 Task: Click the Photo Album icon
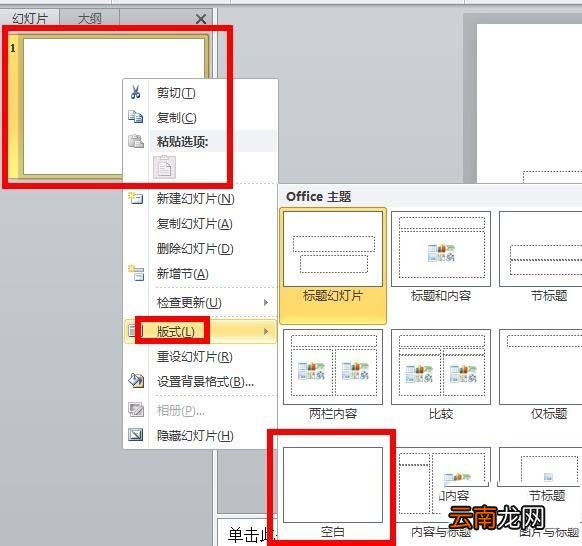coord(136,410)
